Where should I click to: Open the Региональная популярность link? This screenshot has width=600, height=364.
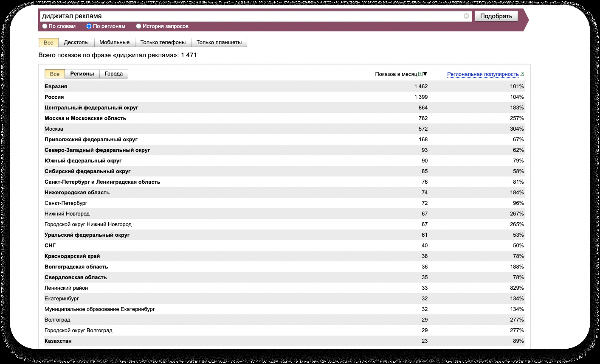pyautogui.click(x=483, y=74)
